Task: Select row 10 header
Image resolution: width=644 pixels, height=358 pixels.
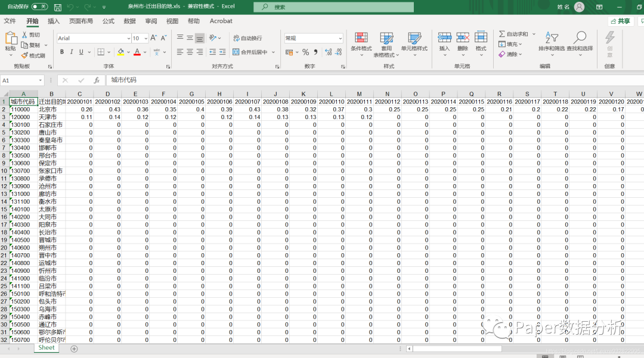Action: [5, 170]
